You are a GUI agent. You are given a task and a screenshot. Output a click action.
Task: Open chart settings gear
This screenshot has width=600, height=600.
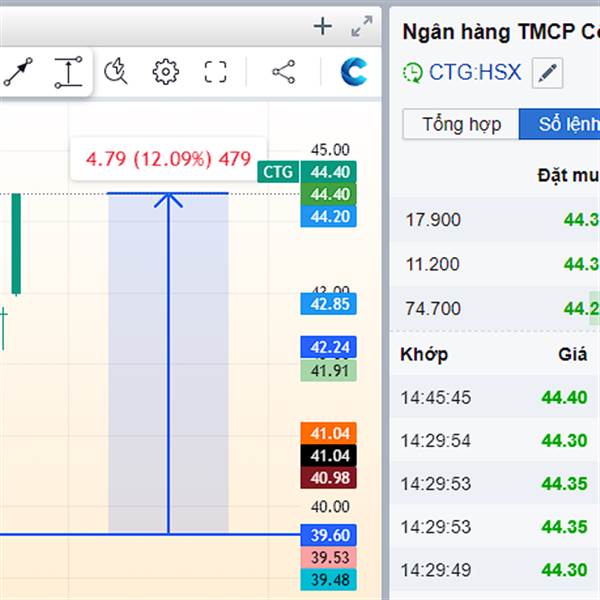tap(165, 72)
